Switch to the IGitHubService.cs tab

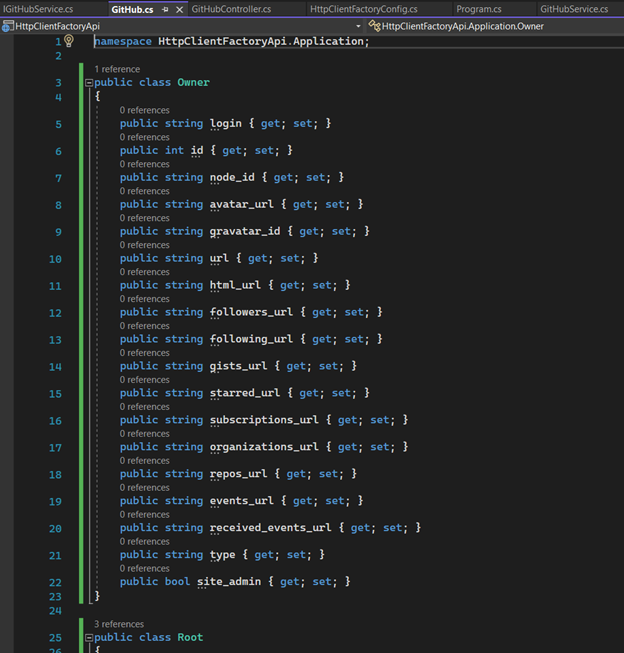coord(38,9)
